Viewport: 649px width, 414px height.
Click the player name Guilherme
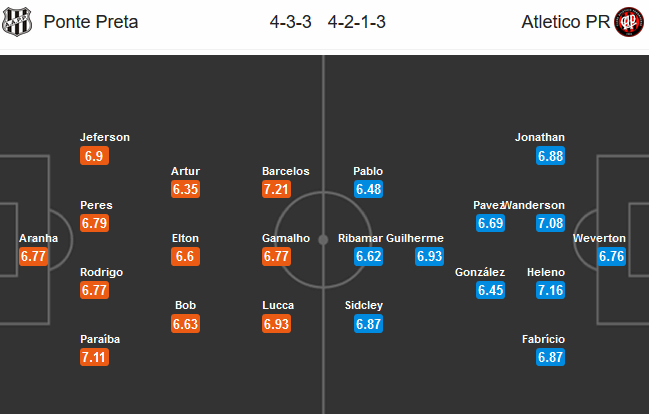[x=415, y=238]
